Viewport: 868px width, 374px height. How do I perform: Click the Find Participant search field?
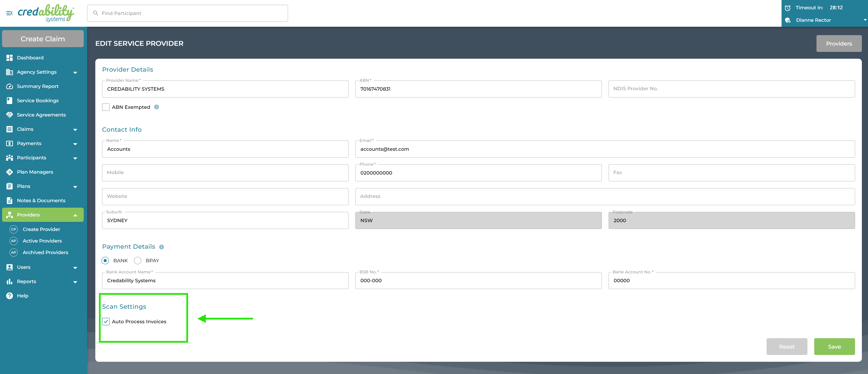point(187,13)
